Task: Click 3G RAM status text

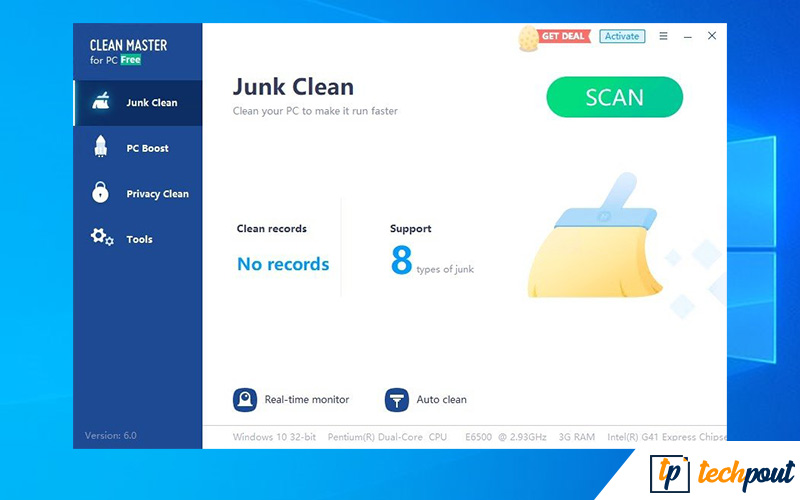Action: click(x=577, y=437)
